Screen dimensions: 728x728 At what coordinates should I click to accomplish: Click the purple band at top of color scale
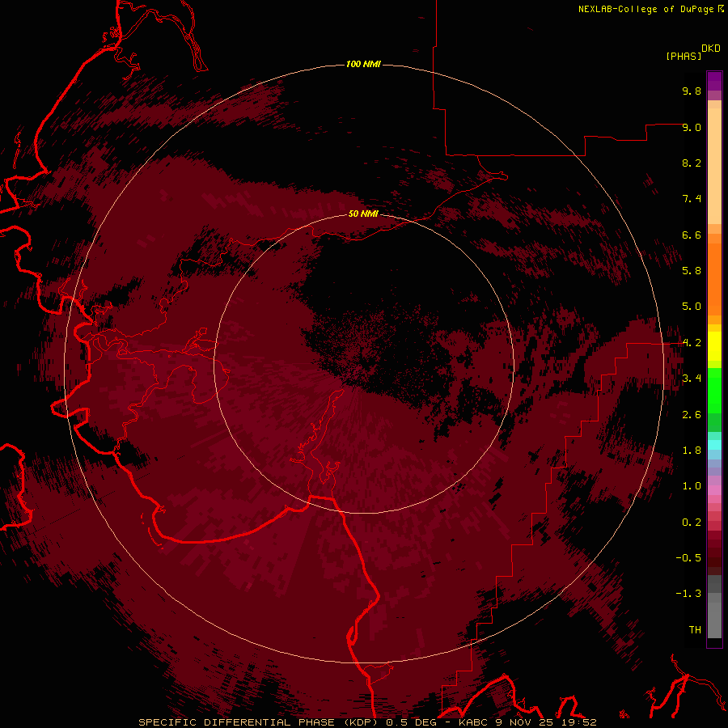pos(714,81)
